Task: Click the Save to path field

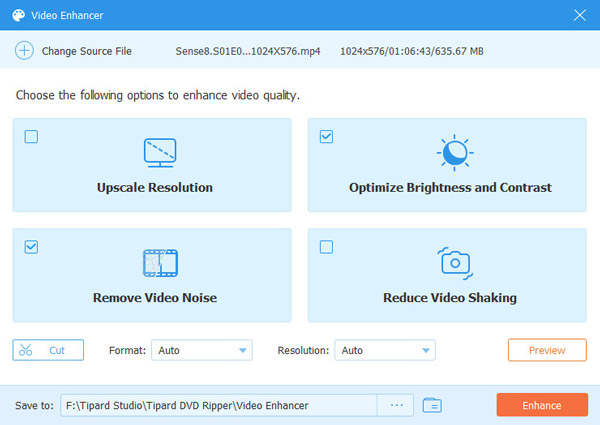Action: pyautogui.click(x=218, y=405)
